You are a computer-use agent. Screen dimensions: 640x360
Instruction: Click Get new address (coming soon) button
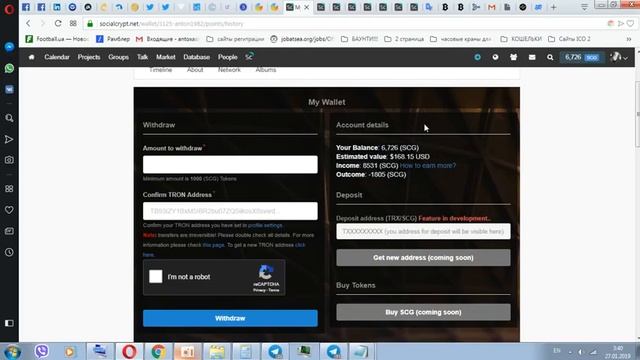pos(423,258)
